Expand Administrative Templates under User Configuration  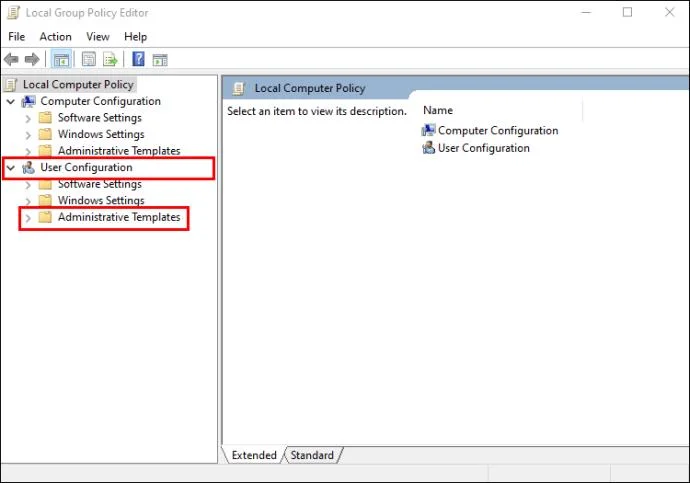point(28,218)
